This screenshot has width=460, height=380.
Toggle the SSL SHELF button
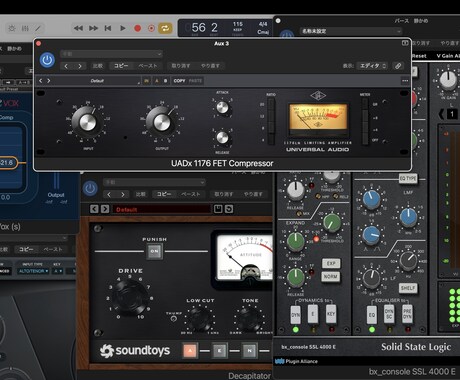(x=408, y=288)
